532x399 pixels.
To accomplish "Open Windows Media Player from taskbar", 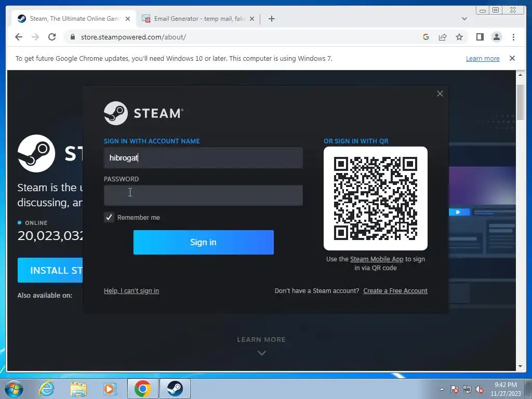I will 110,389.
